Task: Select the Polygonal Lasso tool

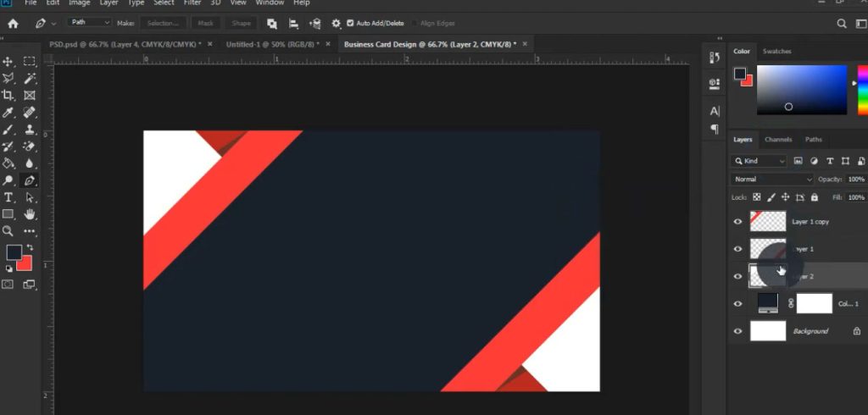Action: (x=8, y=78)
